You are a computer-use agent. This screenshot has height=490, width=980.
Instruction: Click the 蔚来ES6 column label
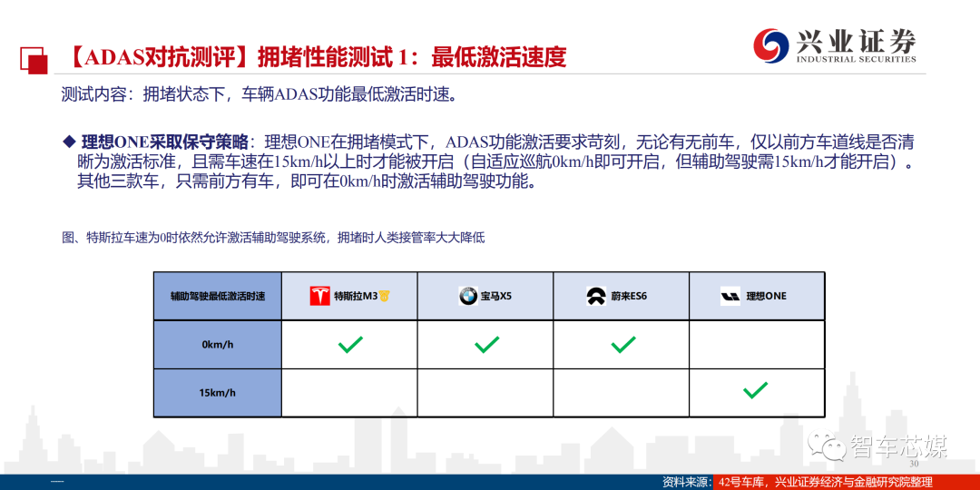628,296
